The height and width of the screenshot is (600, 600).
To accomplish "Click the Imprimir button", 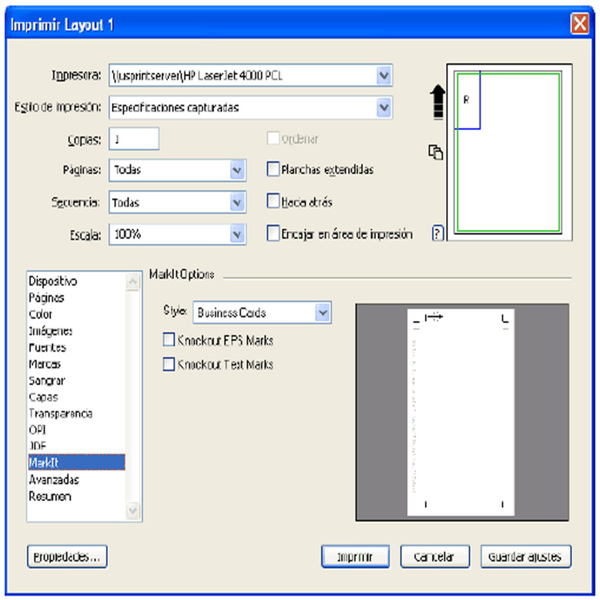I will (x=355, y=556).
